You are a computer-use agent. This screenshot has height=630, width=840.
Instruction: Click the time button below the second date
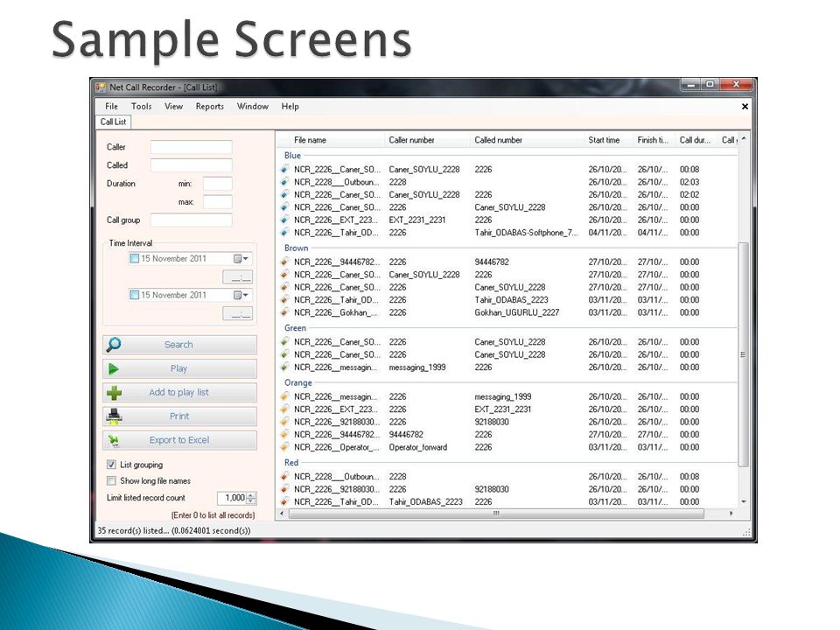(237, 313)
